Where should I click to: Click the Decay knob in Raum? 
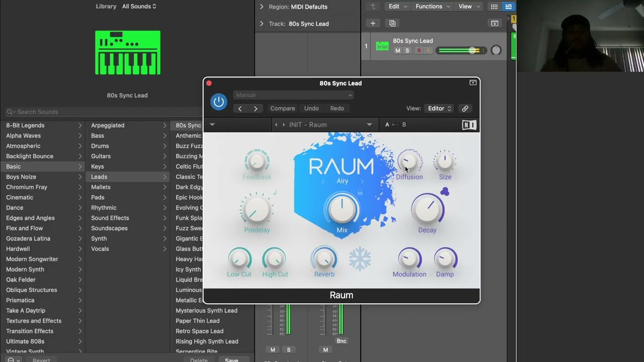(x=428, y=209)
